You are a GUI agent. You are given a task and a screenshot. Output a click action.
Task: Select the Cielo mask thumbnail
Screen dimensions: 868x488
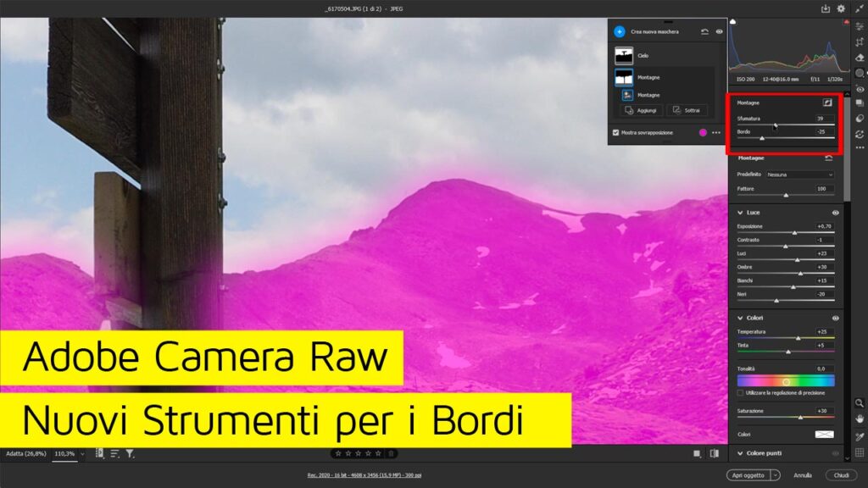pos(624,55)
